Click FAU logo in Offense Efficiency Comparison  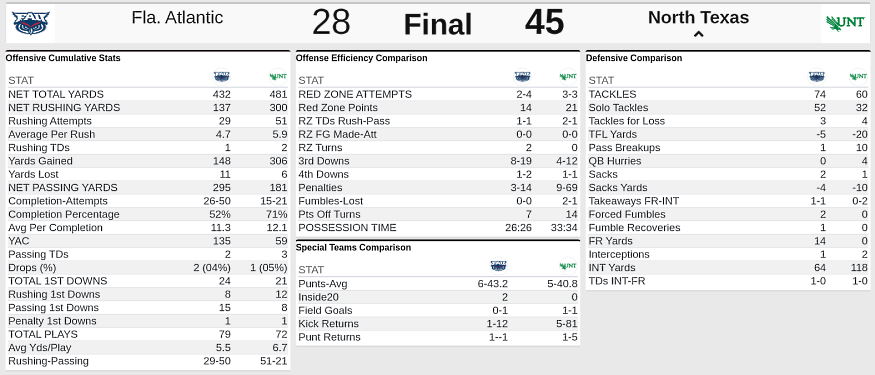pyautogui.click(x=522, y=76)
